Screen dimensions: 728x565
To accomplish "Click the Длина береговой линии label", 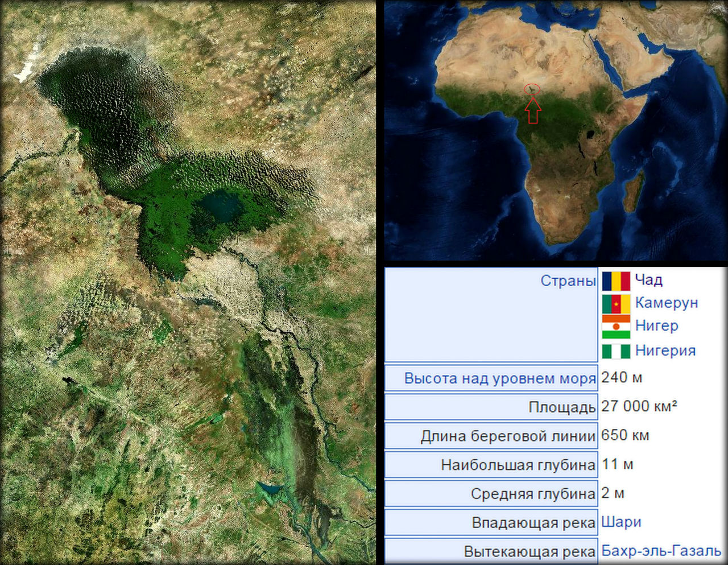I will [x=508, y=436].
